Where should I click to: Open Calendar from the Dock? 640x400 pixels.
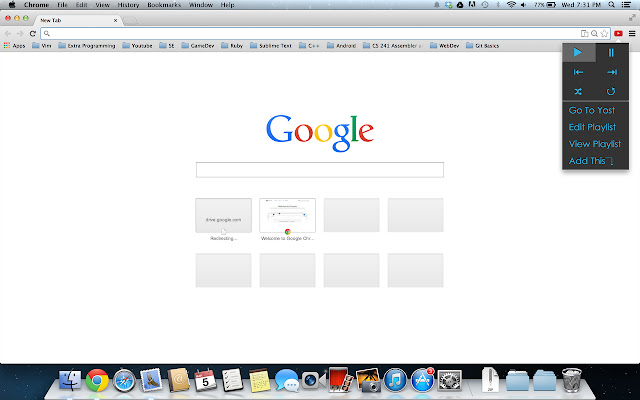(x=205, y=380)
